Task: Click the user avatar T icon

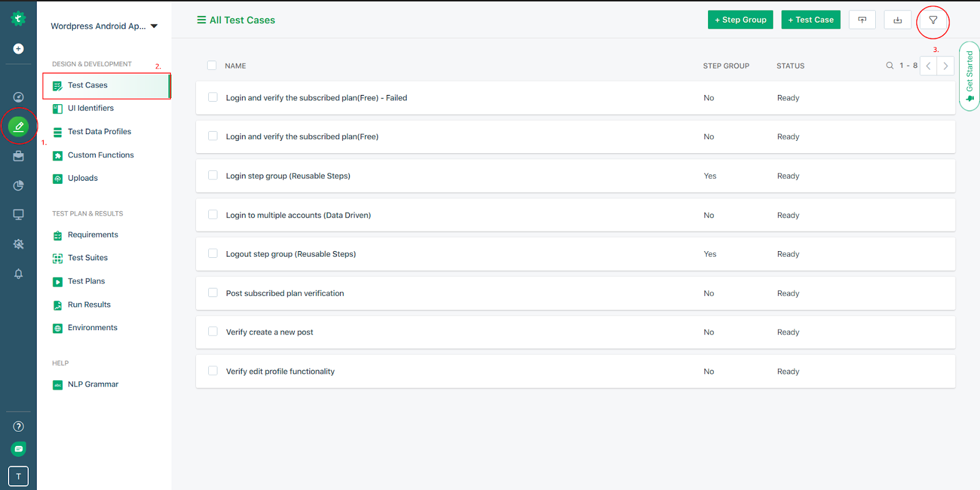Action: click(18, 476)
